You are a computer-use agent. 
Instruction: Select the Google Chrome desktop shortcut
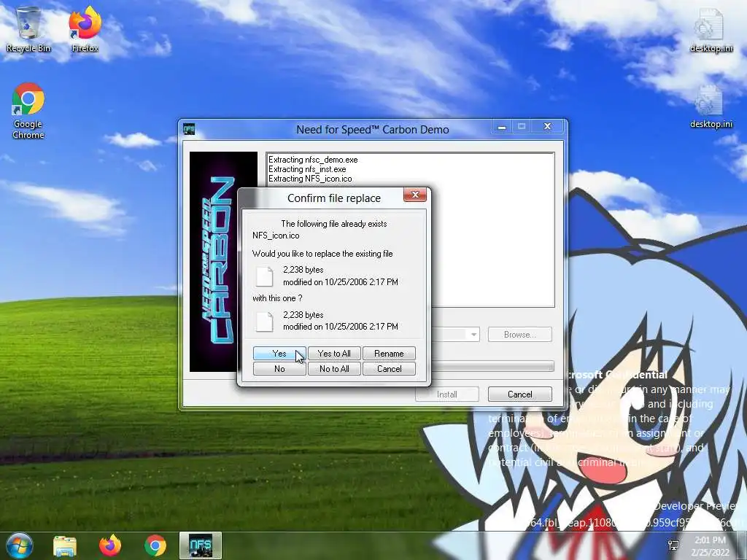28,111
